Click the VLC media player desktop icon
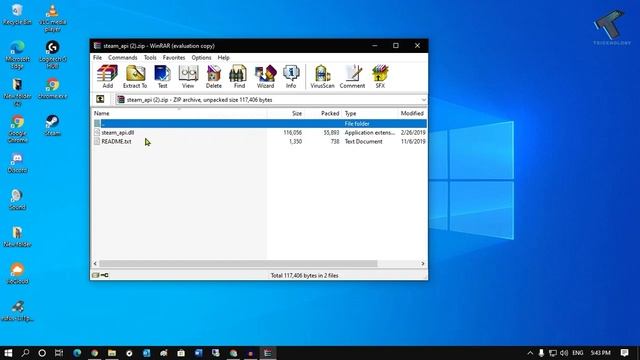Viewport: 640px width, 360px height. [x=53, y=18]
